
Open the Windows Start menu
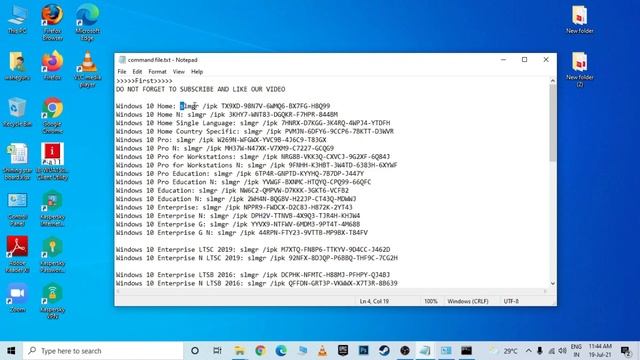[x=11, y=351]
